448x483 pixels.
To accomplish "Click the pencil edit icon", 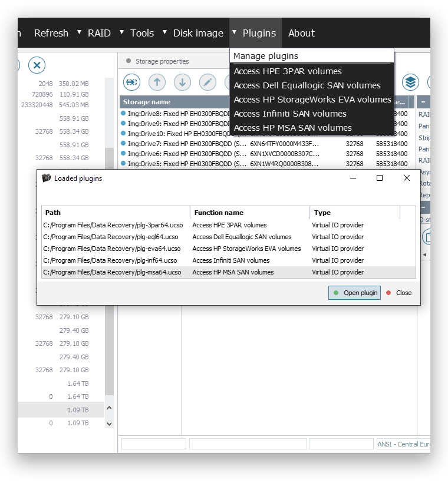I will tap(207, 82).
